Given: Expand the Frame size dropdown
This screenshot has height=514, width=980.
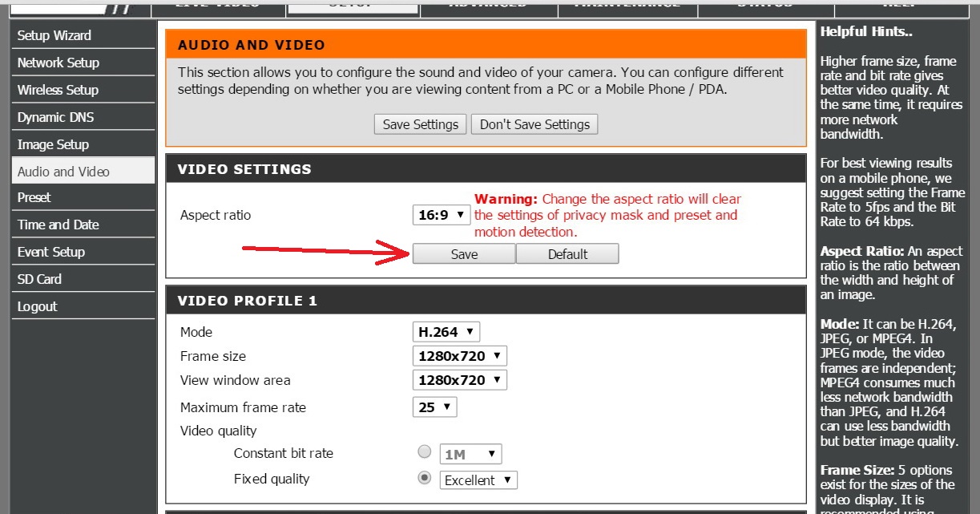Looking at the screenshot, I should pyautogui.click(x=460, y=355).
